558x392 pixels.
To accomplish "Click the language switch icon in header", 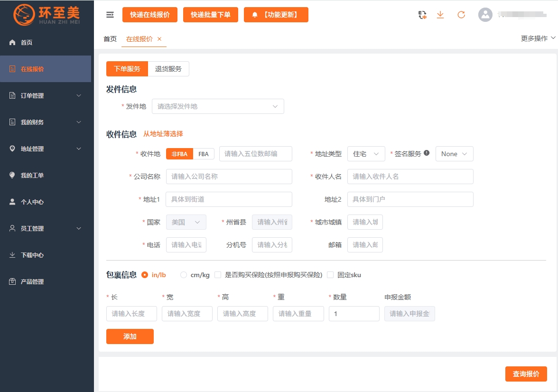I will pyautogui.click(x=422, y=15).
